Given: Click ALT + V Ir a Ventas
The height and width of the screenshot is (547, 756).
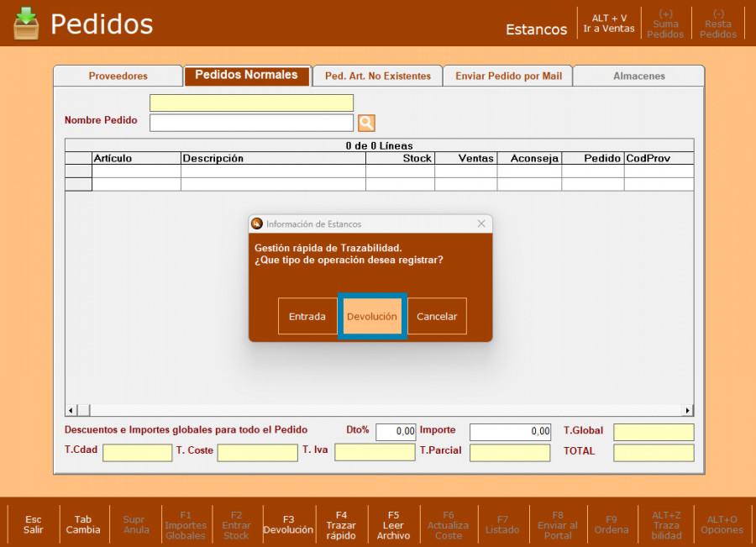Looking at the screenshot, I should click(x=609, y=24).
